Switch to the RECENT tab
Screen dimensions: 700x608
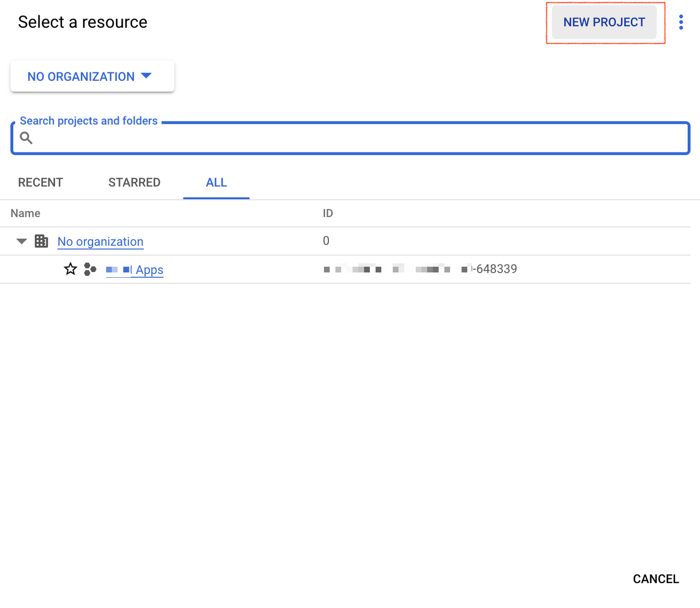41,183
